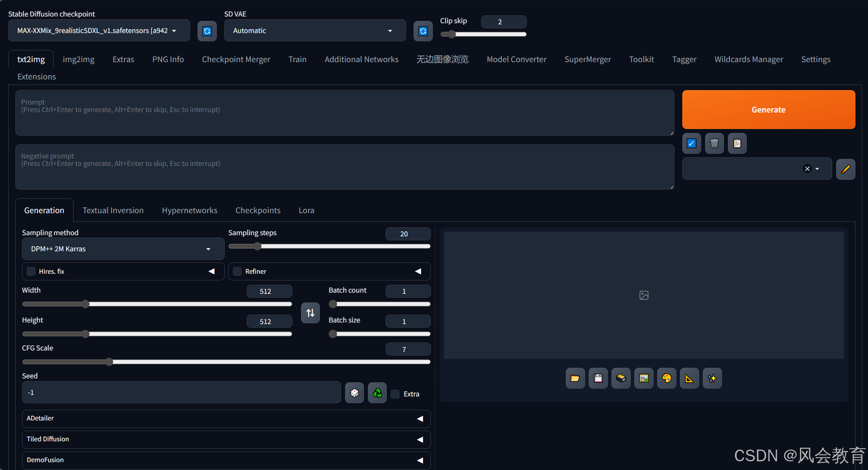The height and width of the screenshot is (470, 868).
Task: Click the green recycle reuse seed icon
Action: click(x=377, y=393)
